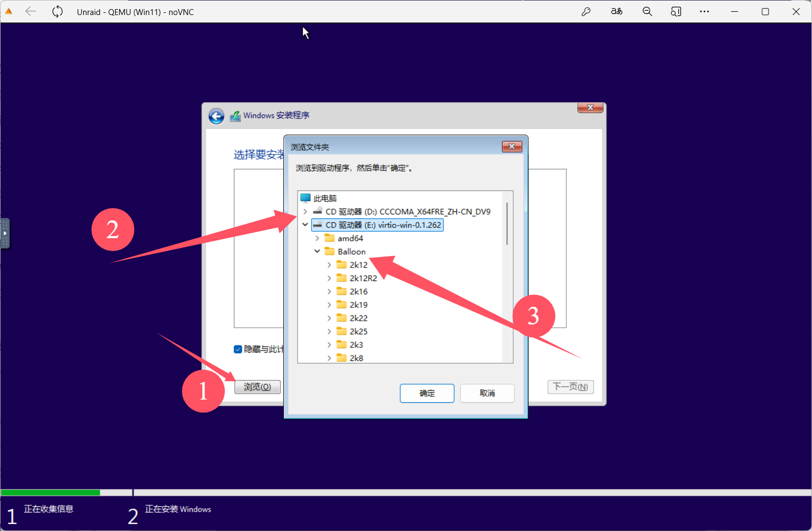Click the blue back arrow in installer
The height and width of the screenshot is (531, 812).
pyautogui.click(x=216, y=116)
